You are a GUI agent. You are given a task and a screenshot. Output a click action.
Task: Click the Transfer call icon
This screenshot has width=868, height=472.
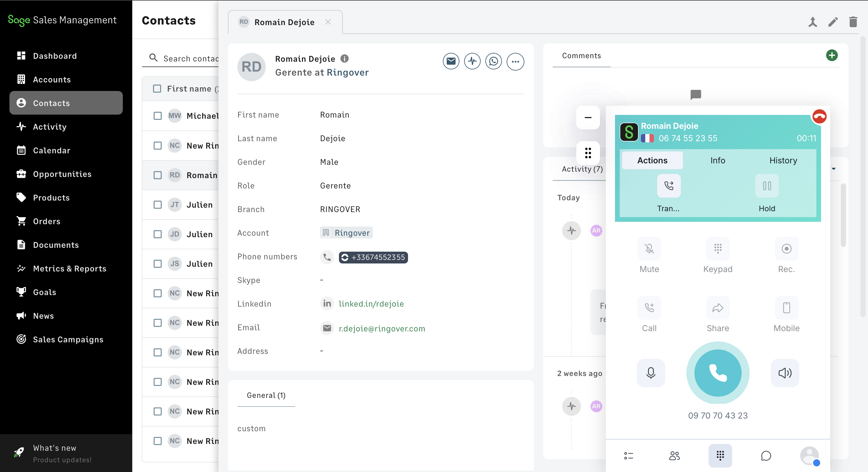coord(668,186)
